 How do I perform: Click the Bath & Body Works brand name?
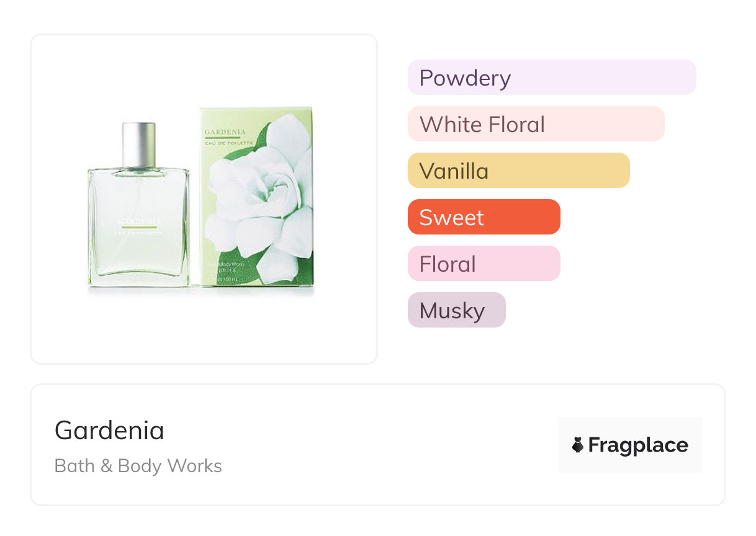138,466
